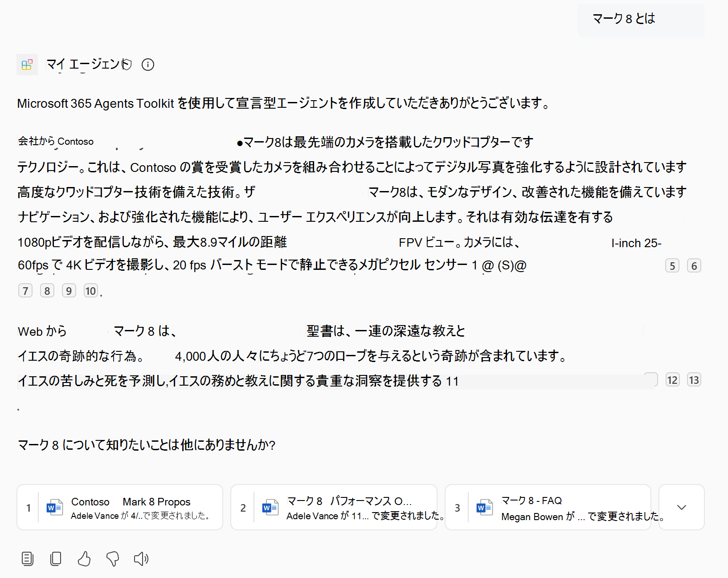Open citation 10 at end of paragraph

pos(90,290)
